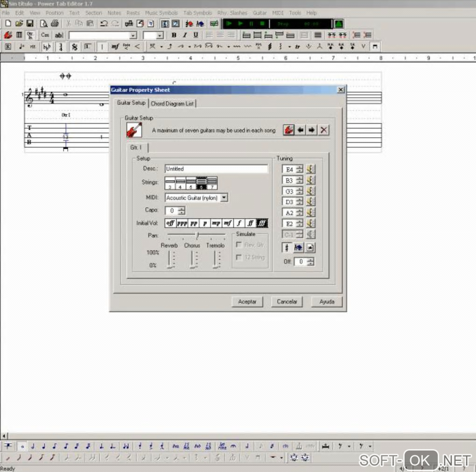476x472 pixels.
Task: Click the Print preview icon
Action: coord(44,23)
